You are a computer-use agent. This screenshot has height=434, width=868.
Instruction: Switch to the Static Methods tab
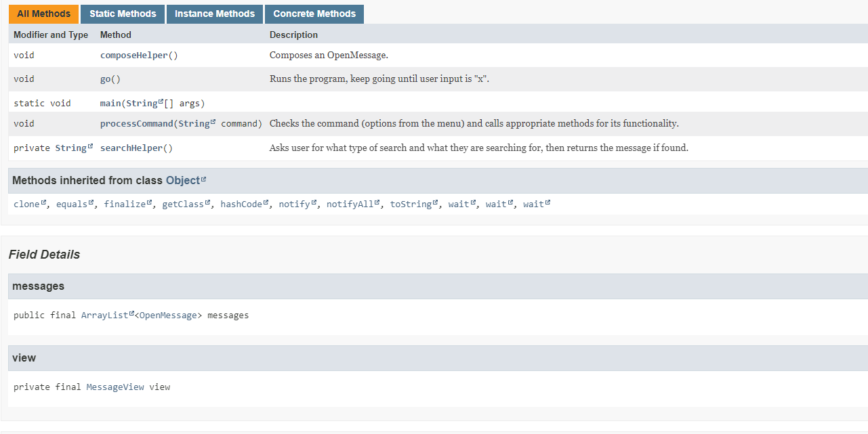[122, 14]
